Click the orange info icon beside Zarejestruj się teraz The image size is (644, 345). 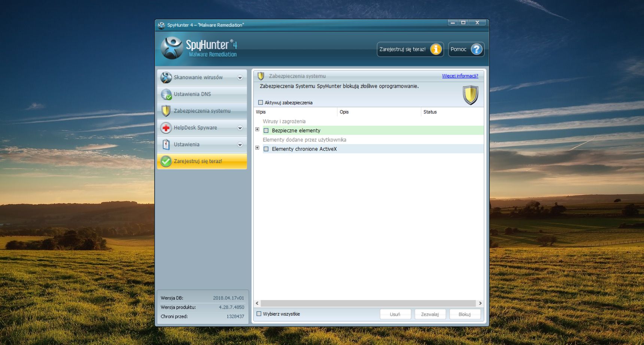[436, 49]
